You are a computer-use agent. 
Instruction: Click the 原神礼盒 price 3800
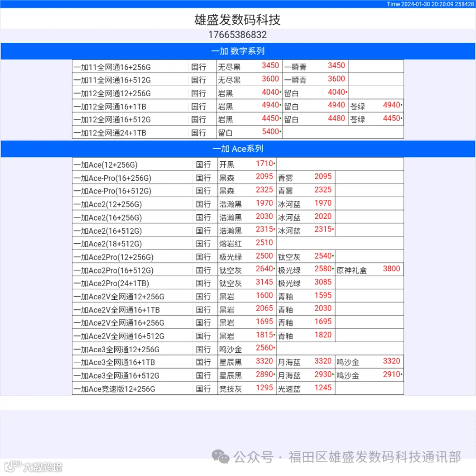click(391, 269)
